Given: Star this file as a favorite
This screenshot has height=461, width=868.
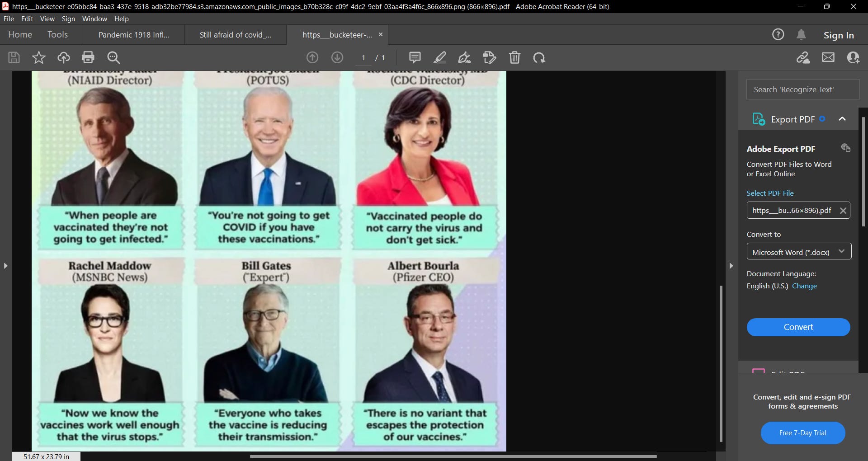Looking at the screenshot, I should pos(39,57).
